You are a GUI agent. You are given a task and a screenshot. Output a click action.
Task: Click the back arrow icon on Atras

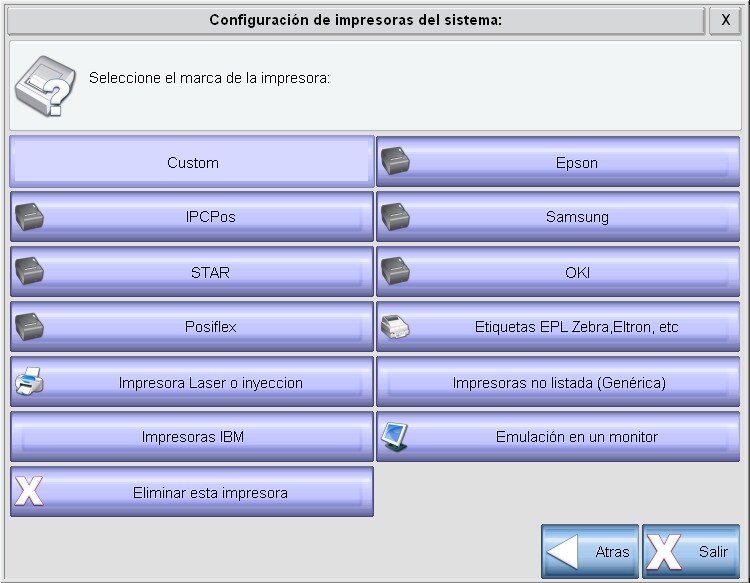(x=562, y=552)
